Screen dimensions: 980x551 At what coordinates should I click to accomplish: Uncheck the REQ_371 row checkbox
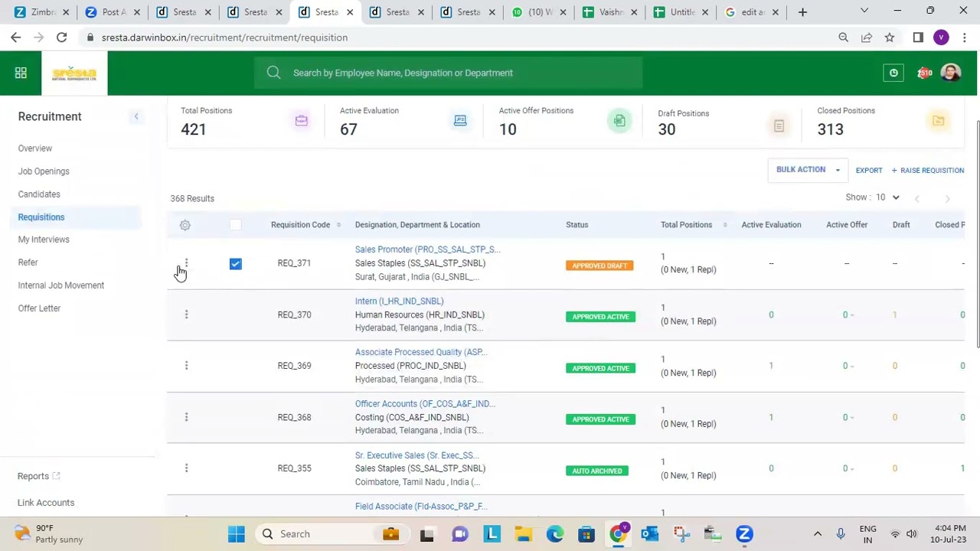235,263
